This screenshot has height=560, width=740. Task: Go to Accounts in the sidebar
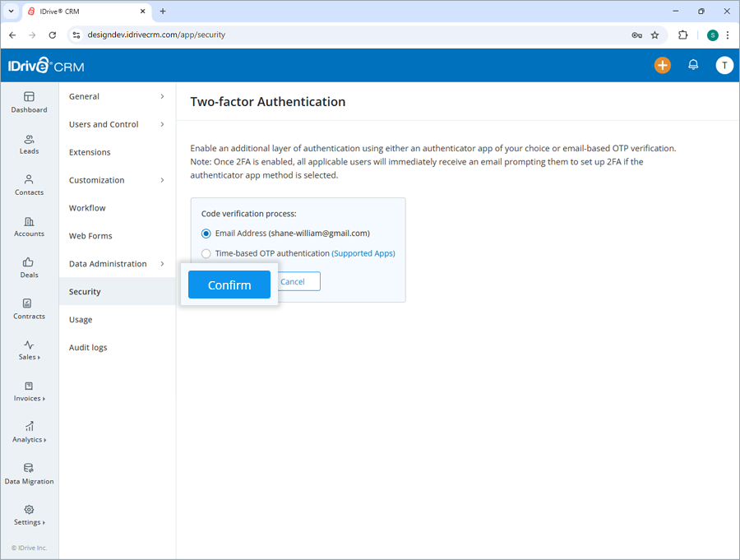[29, 227]
